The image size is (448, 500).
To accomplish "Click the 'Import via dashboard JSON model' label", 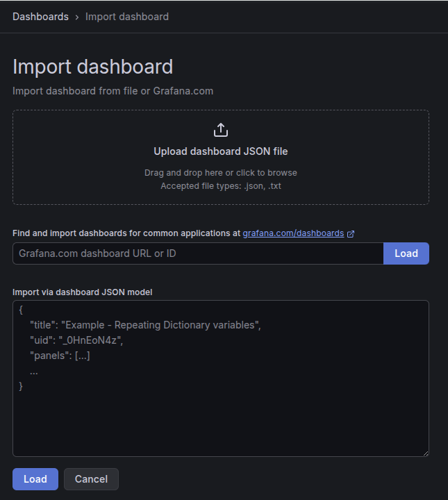I will [82, 292].
